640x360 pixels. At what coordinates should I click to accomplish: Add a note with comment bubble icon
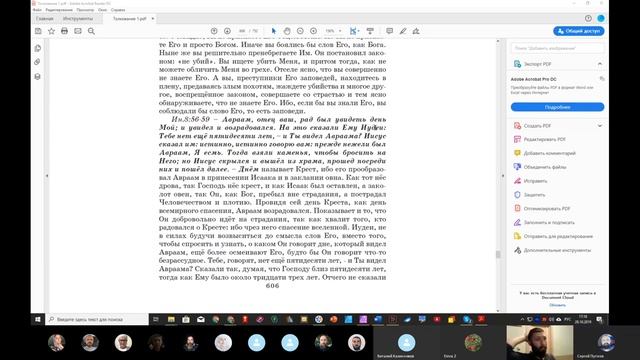[x=389, y=31]
